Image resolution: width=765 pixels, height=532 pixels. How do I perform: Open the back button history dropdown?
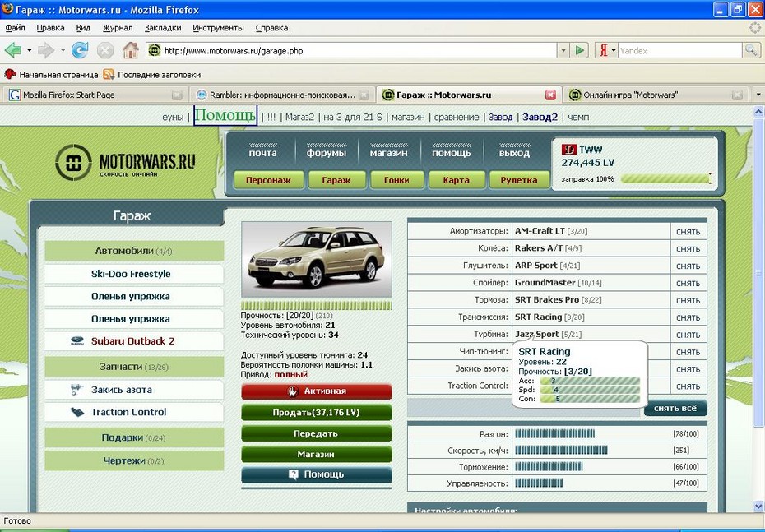pos(30,50)
